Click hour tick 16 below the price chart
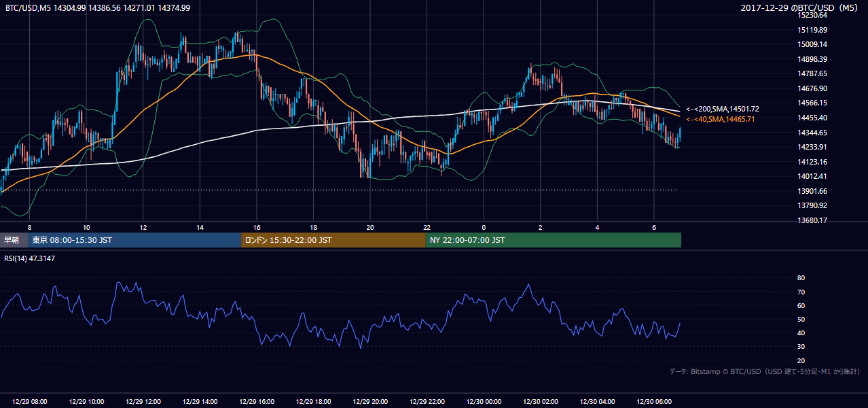This screenshot has width=868, height=408. [x=257, y=227]
